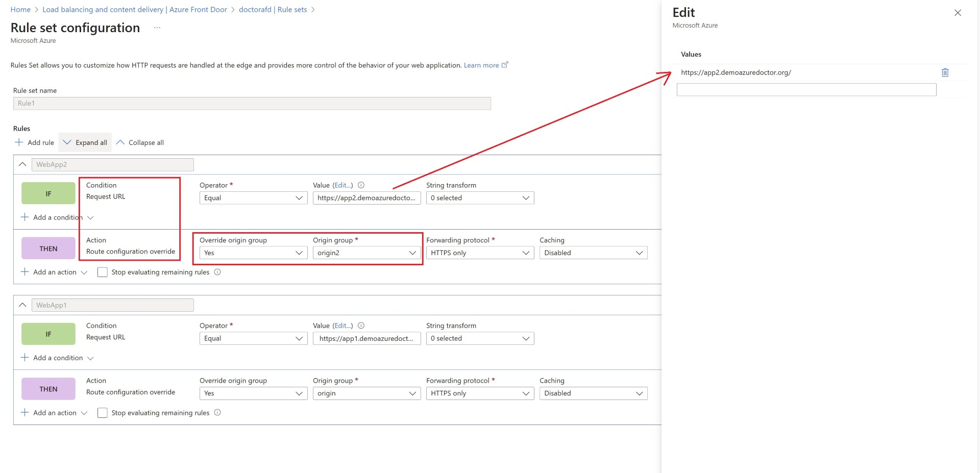The width and height of the screenshot is (980, 473).
Task: Open the Origin group dropdown showing origin2
Action: [366, 253]
